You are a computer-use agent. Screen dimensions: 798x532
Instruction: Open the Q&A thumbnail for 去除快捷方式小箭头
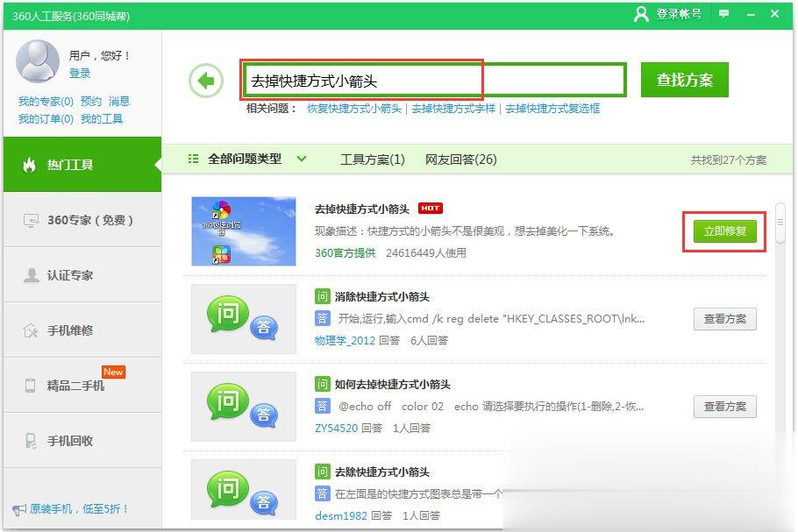[243, 490]
